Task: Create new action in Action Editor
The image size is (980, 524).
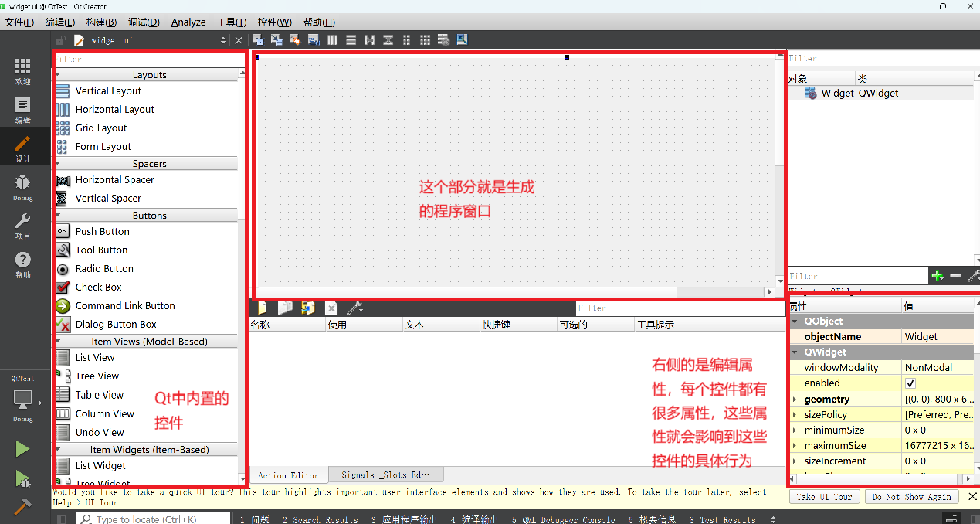Action: pyautogui.click(x=262, y=308)
